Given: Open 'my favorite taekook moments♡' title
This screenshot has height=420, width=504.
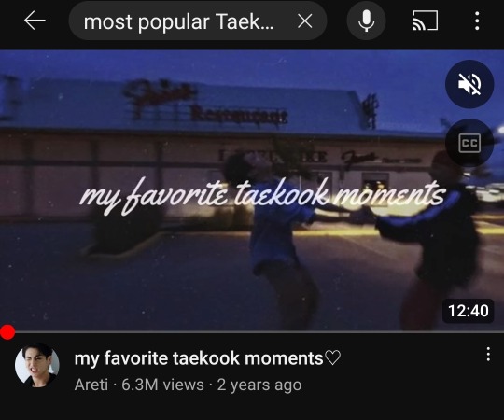Looking at the screenshot, I should pos(207,358).
